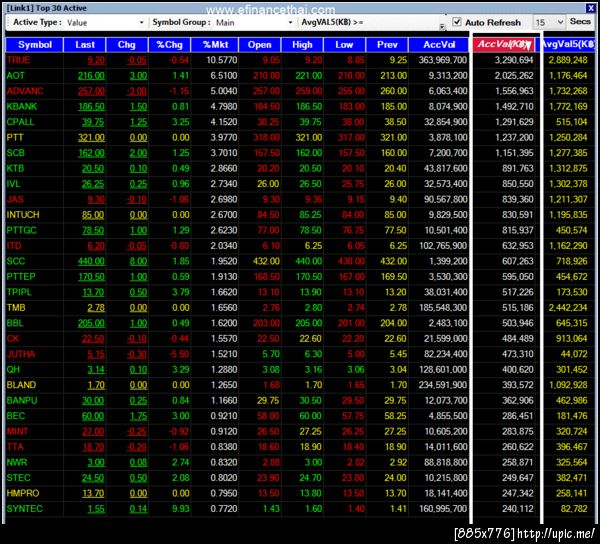Screen dimensions: 600x544
Task: Click BLAND AccVol value 234,591,900
Action: [x=443, y=385]
